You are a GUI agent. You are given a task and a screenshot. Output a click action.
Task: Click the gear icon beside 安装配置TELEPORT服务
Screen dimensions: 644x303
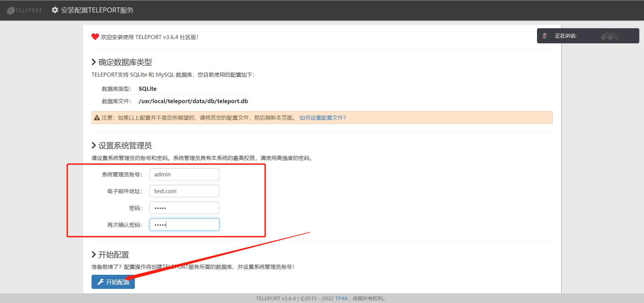click(55, 10)
